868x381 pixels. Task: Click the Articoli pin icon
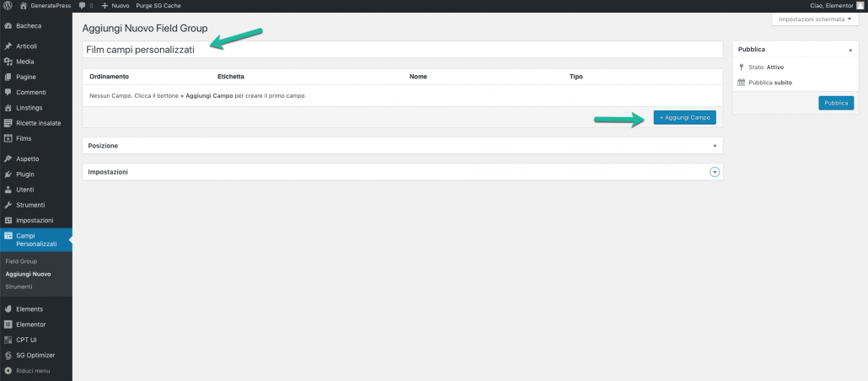[8, 46]
